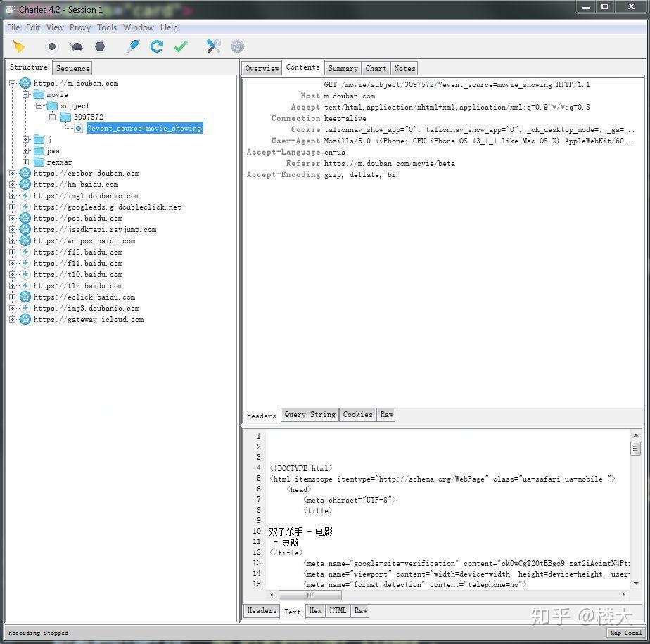Click the Map Local status button
Image resolution: width=650 pixels, height=644 pixels.
pos(625,633)
